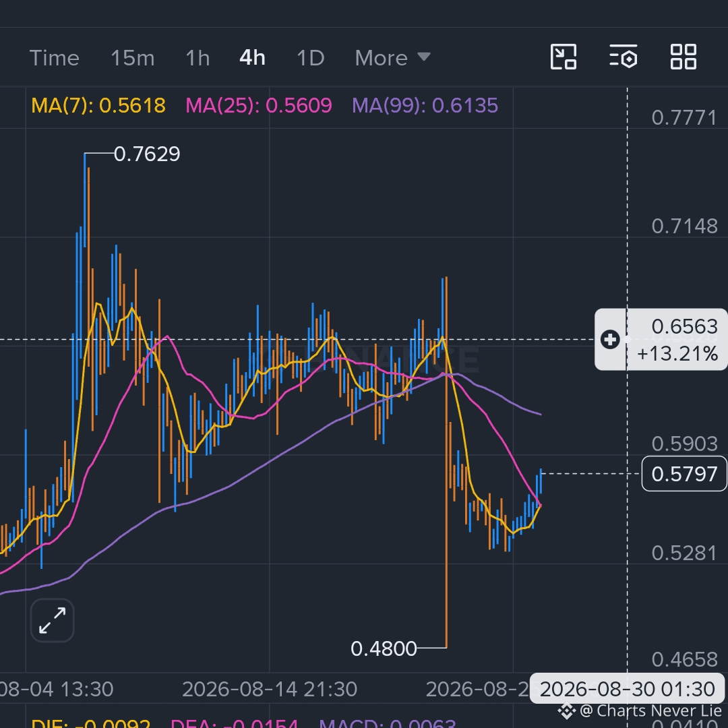Switch to the 15m interval
Image resolution: width=728 pixels, height=728 pixels.
[132, 58]
